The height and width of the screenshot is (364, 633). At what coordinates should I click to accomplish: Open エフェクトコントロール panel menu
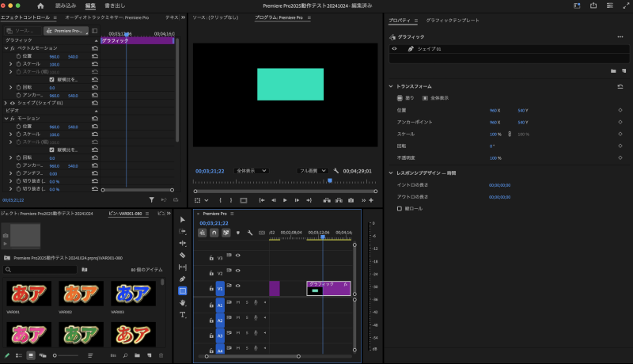(55, 17)
